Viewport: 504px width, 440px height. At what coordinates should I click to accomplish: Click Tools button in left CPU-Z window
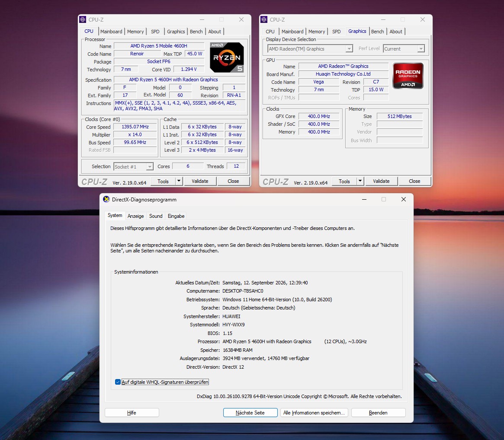pos(163,181)
